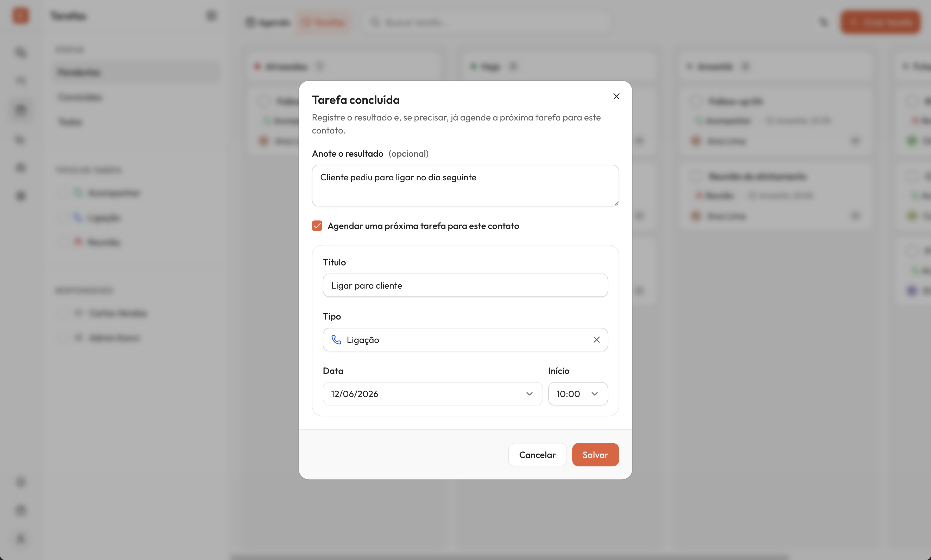Open the Tipo dropdown showing Ligação
Viewport: 931px width, 560px height.
[x=465, y=340]
